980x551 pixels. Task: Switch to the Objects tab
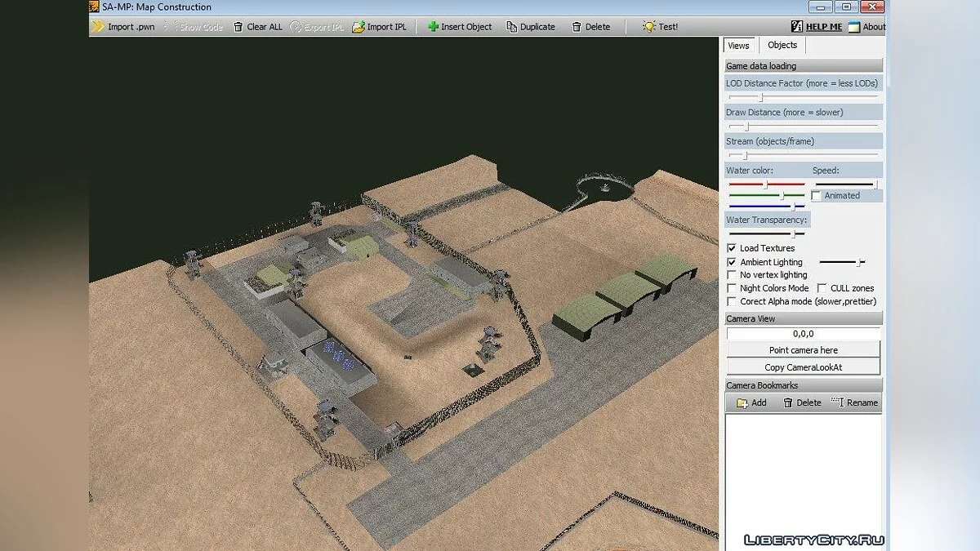coord(782,46)
